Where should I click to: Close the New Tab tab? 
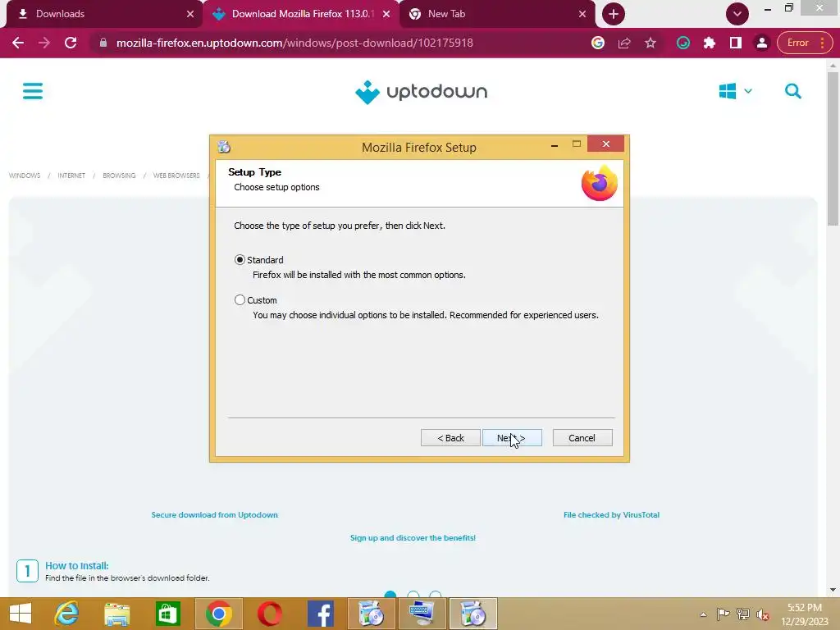click(x=582, y=14)
